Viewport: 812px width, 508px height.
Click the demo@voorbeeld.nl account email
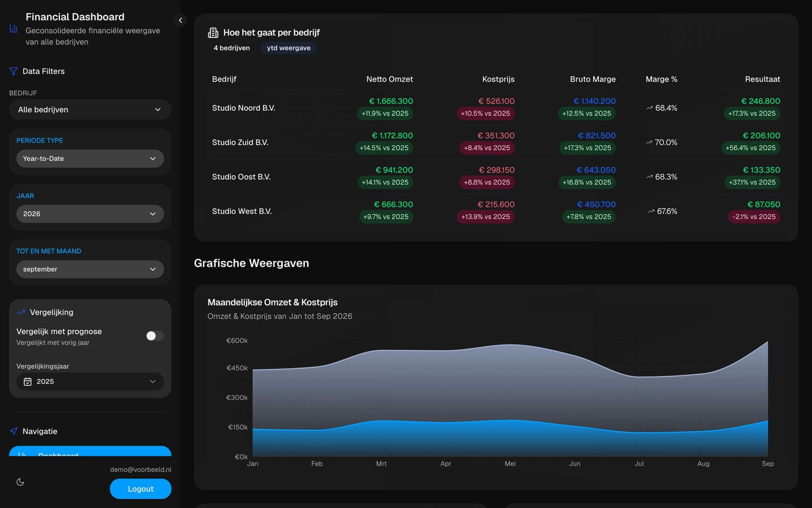tap(141, 470)
